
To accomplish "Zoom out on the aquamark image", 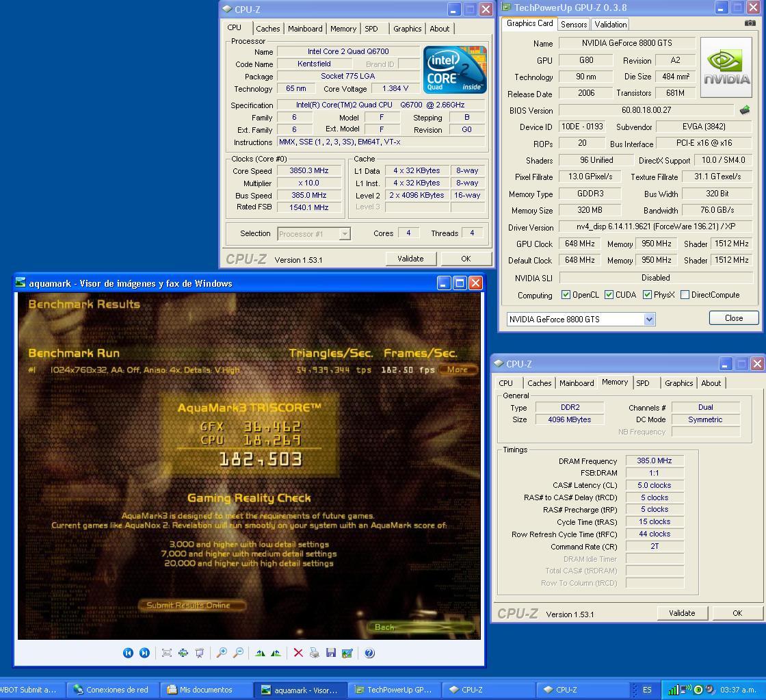I will click(x=239, y=653).
